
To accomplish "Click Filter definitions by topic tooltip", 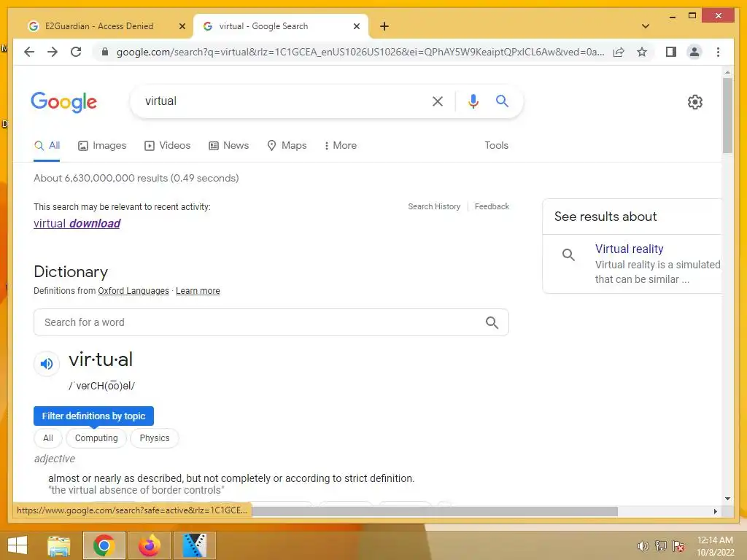I will [93, 416].
